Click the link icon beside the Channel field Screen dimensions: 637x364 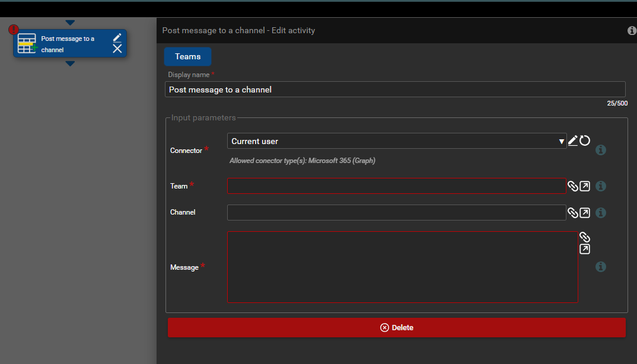coord(573,213)
